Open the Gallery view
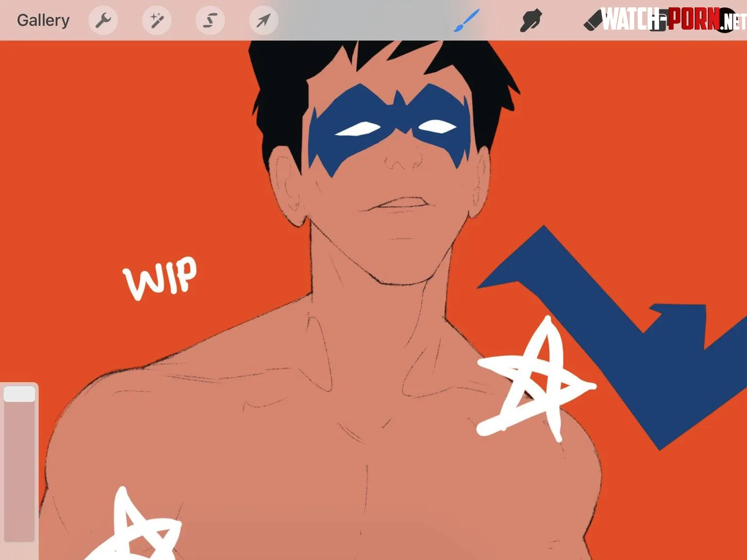 (x=43, y=20)
